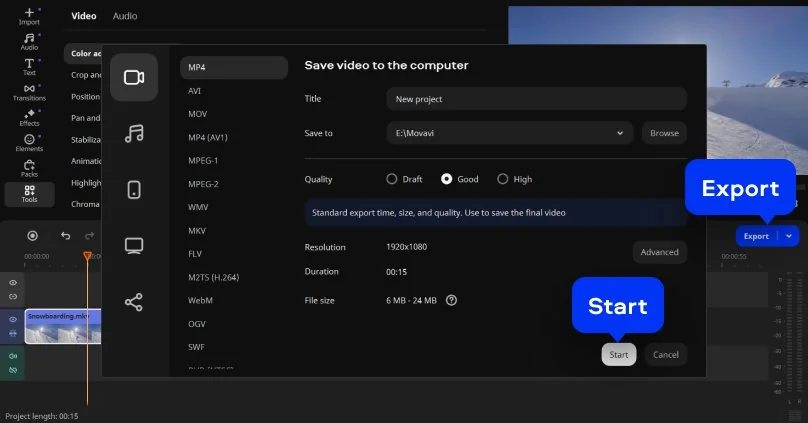Screen dimensions: 808x423
Task: Expand the Save to folder dropdown
Action: pos(620,132)
